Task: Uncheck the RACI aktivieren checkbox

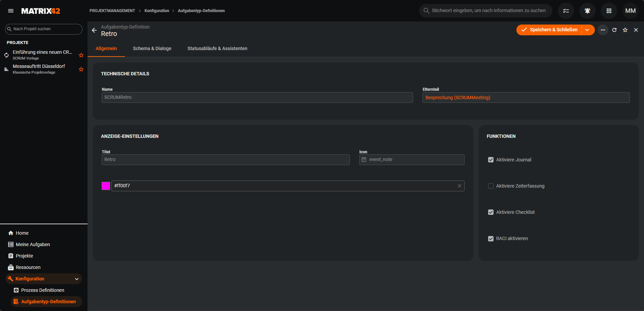Action: coord(490,238)
